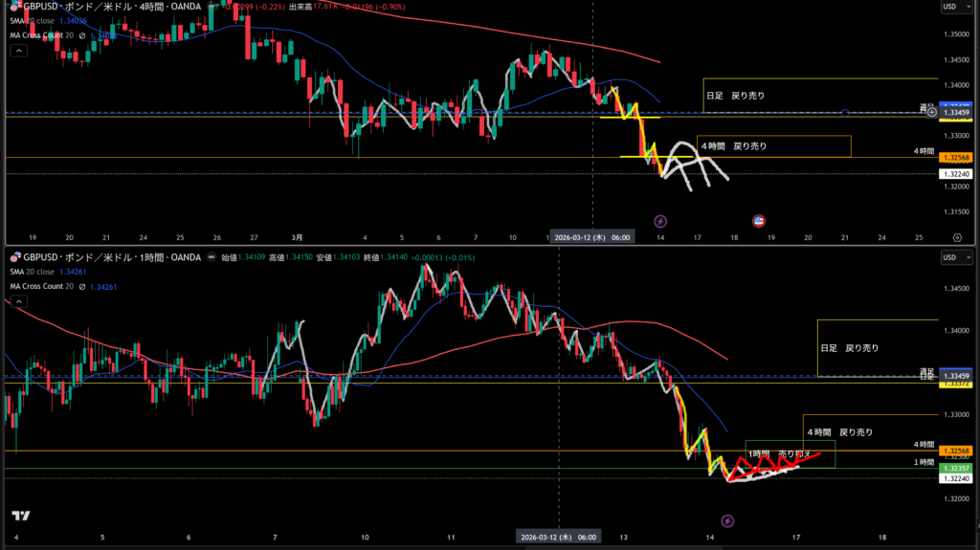Click the GBPUSD symbol flag icon in bottom chart
Image resolution: width=980 pixels, height=550 pixels.
pyautogui.click(x=14, y=257)
